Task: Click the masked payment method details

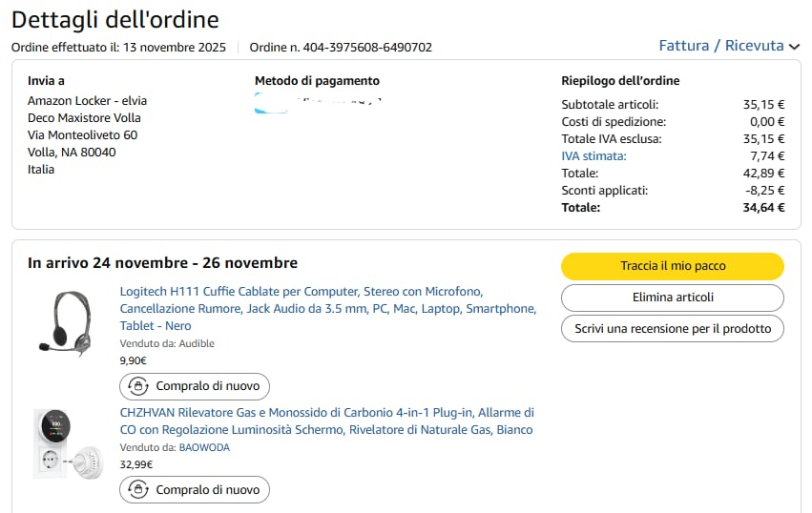Action: click(x=320, y=101)
